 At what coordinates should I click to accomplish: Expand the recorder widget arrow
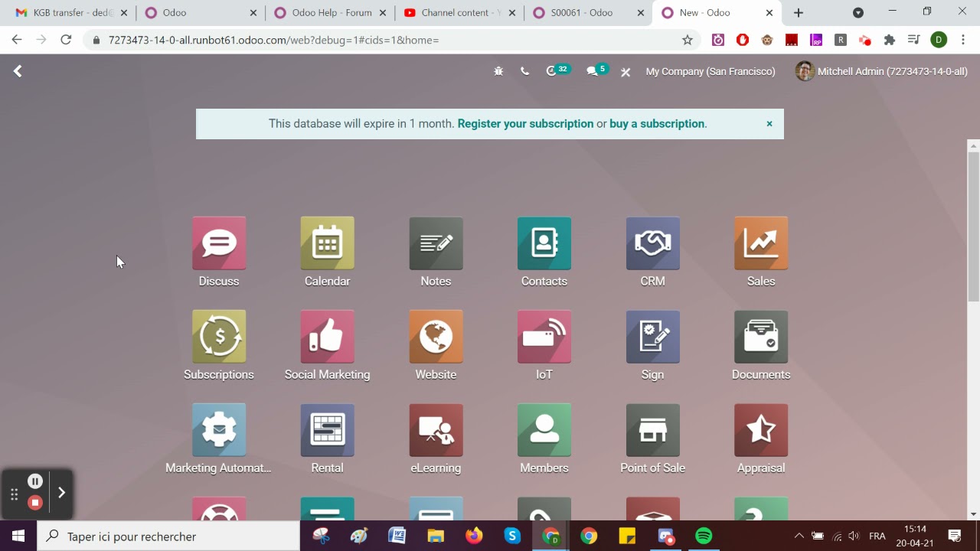[x=61, y=492]
